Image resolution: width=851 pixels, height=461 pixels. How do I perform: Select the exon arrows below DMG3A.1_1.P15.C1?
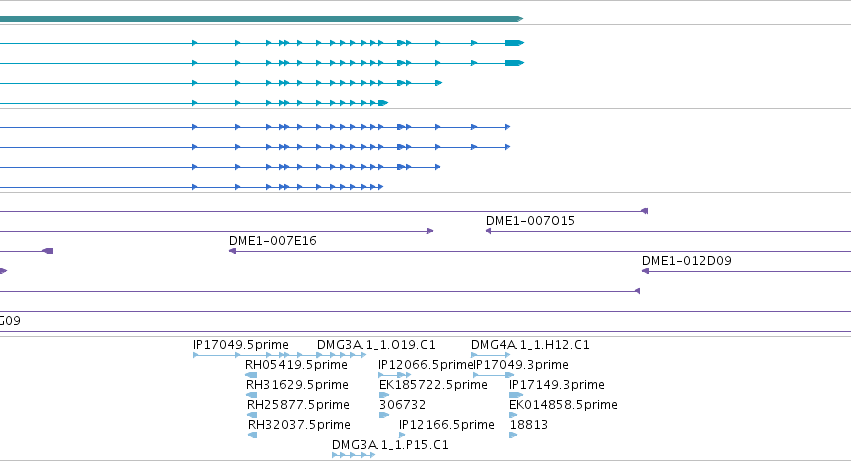[x=353, y=455]
